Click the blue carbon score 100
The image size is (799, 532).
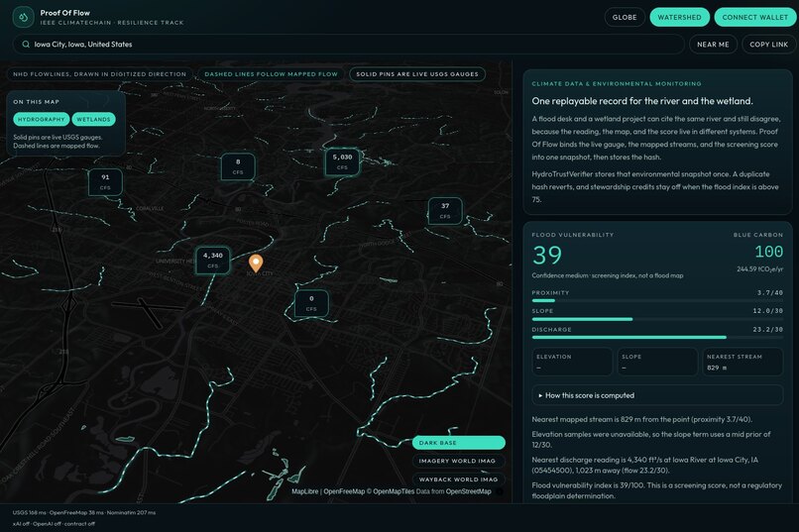coord(768,252)
